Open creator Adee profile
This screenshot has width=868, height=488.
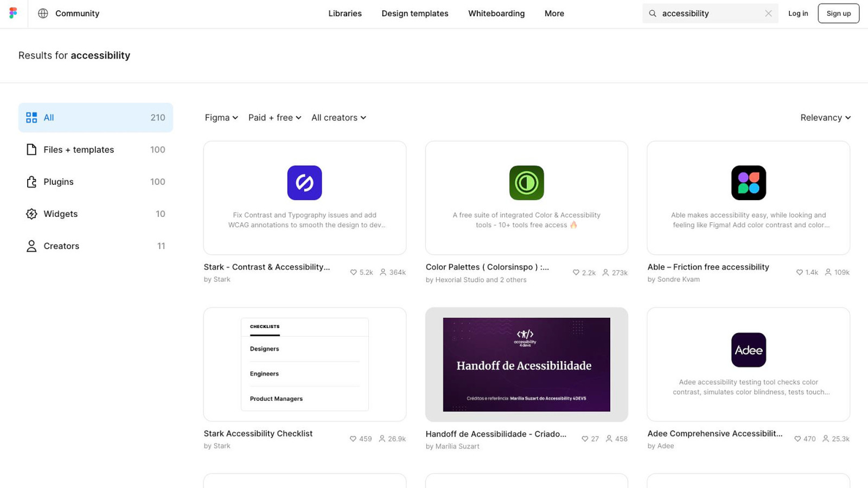click(666, 446)
